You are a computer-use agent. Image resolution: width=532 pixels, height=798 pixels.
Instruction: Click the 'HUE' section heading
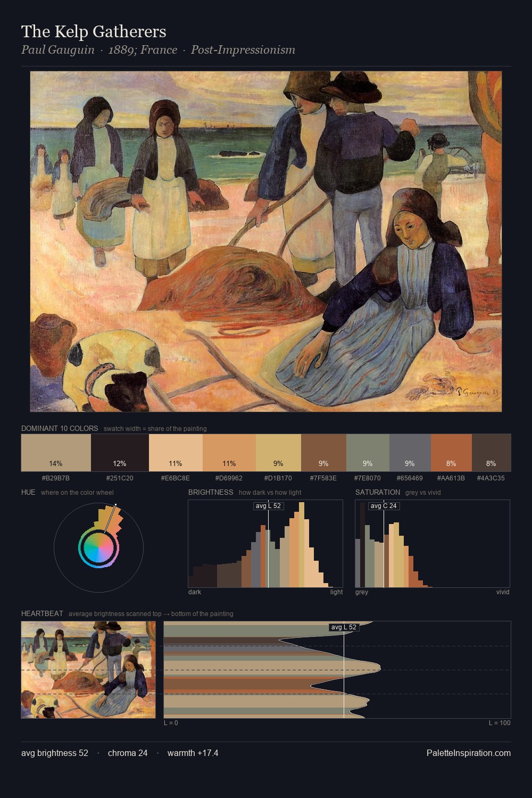[x=28, y=492]
